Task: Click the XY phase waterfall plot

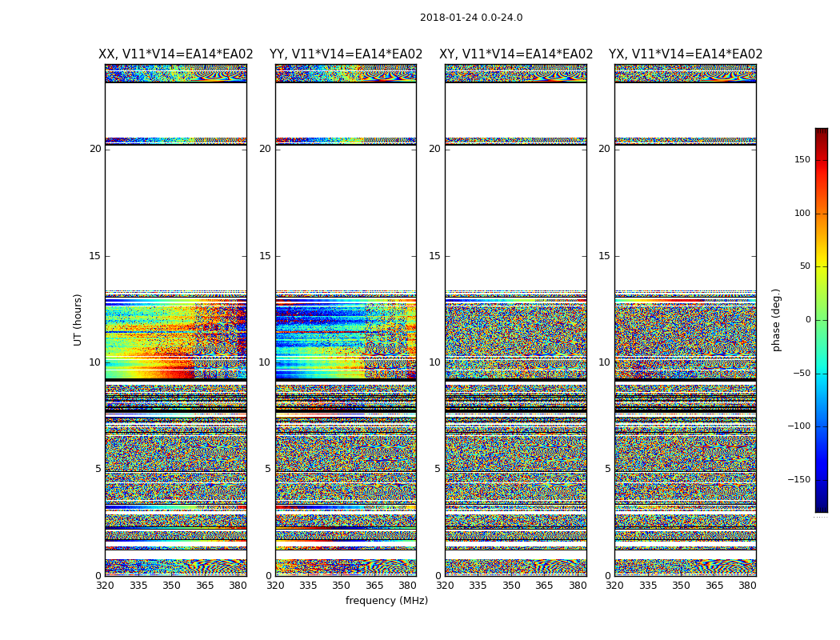Action: pos(516,320)
